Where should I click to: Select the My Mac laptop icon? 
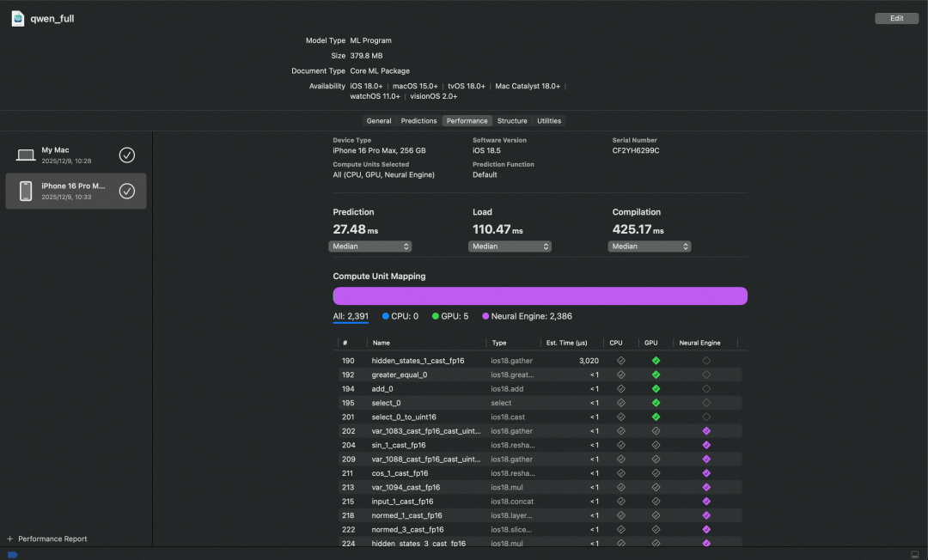(26, 155)
